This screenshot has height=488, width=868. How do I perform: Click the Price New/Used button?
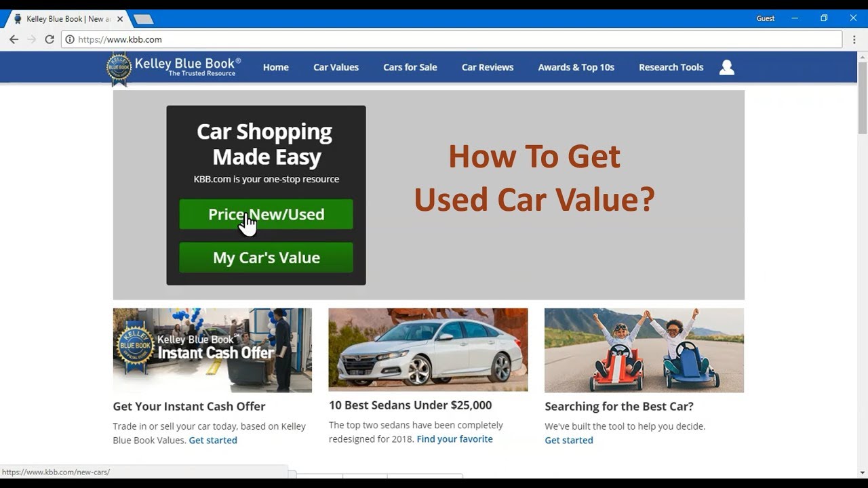coord(266,214)
